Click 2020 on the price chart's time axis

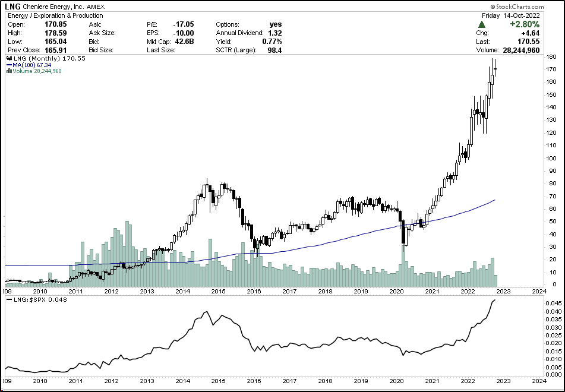pos(396,291)
